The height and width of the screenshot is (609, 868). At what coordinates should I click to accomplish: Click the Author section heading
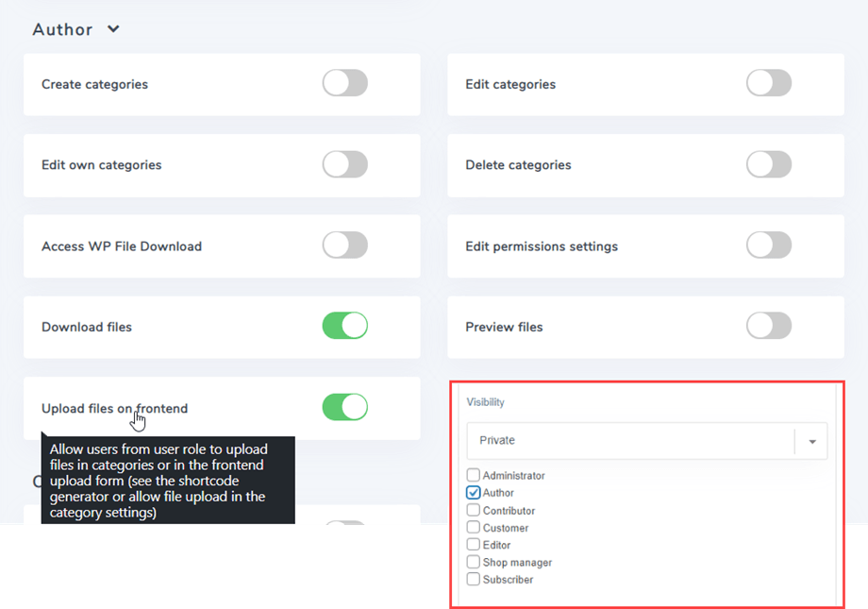coord(62,29)
